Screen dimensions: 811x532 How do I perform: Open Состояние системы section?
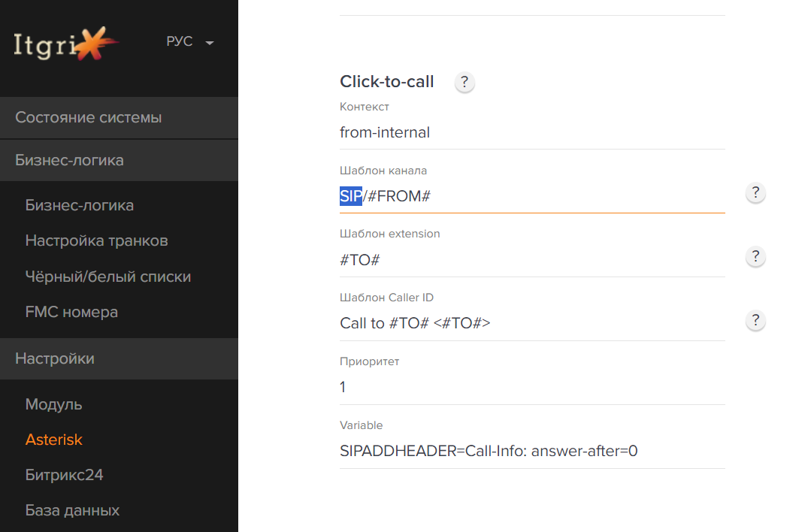119,117
